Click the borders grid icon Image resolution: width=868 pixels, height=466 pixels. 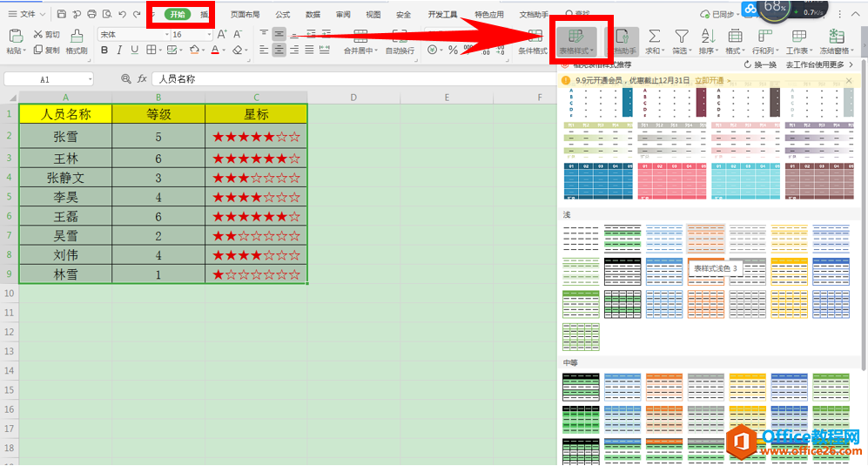pyautogui.click(x=151, y=50)
